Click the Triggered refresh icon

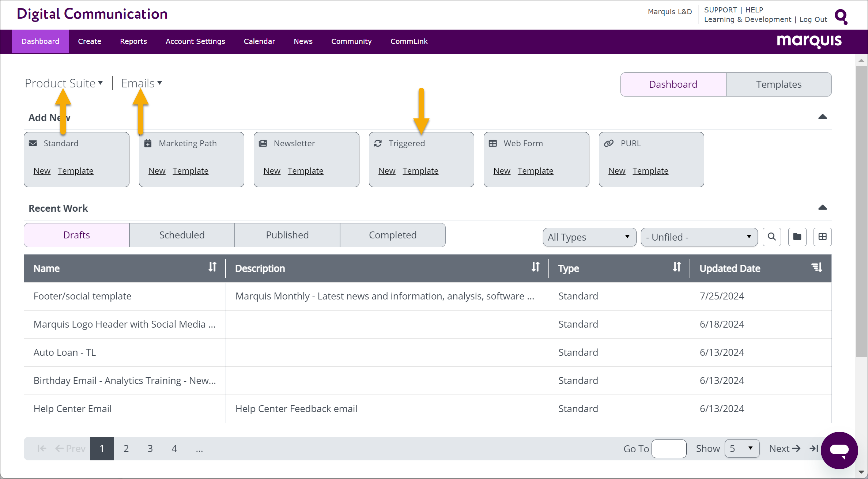378,143
